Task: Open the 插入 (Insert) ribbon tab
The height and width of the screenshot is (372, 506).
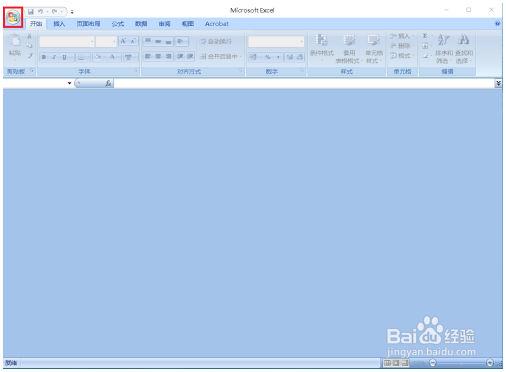Action: pyautogui.click(x=59, y=24)
